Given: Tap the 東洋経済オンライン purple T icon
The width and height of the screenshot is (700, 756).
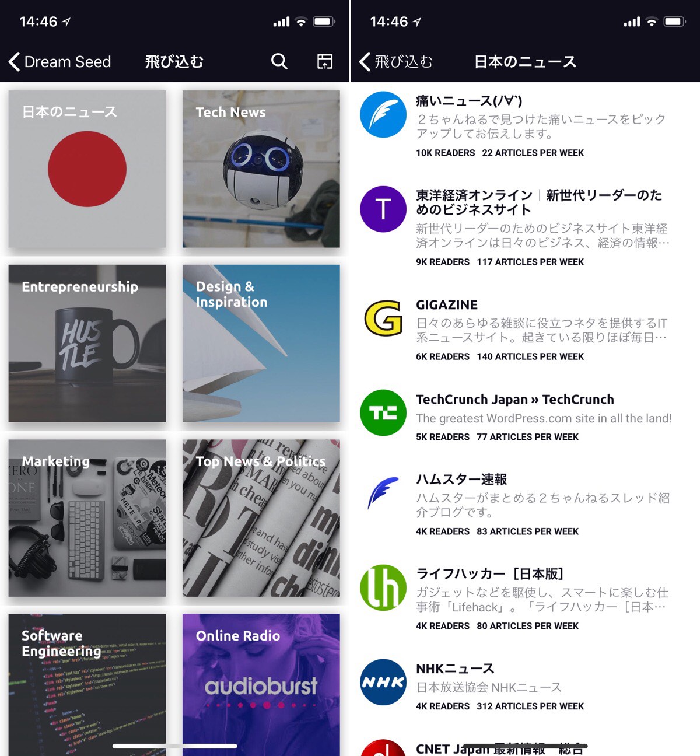Looking at the screenshot, I should tap(383, 209).
